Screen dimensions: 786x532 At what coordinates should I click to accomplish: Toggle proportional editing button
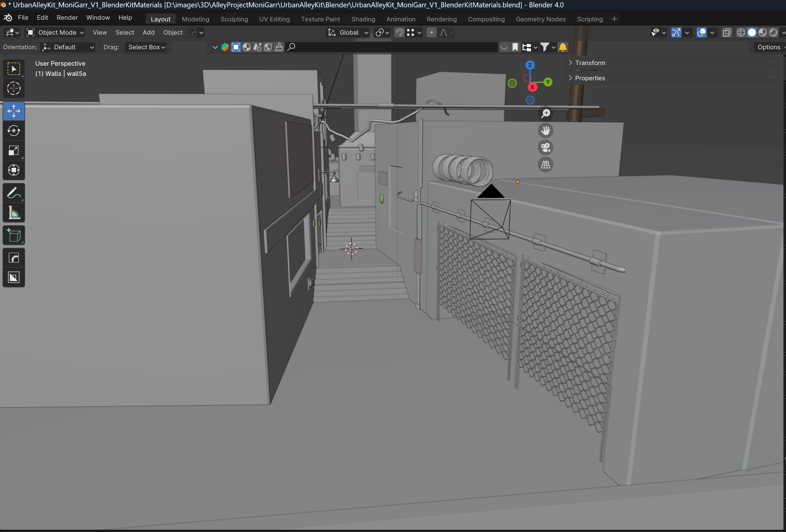tap(431, 32)
